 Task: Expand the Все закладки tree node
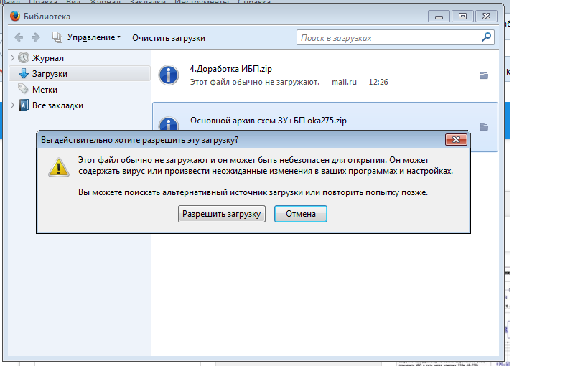(13, 105)
